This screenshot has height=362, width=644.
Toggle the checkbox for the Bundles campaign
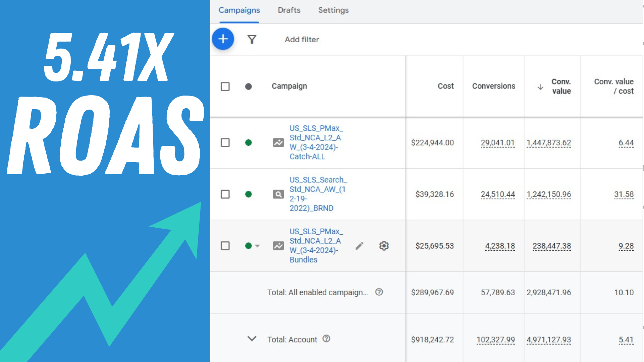click(x=225, y=246)
